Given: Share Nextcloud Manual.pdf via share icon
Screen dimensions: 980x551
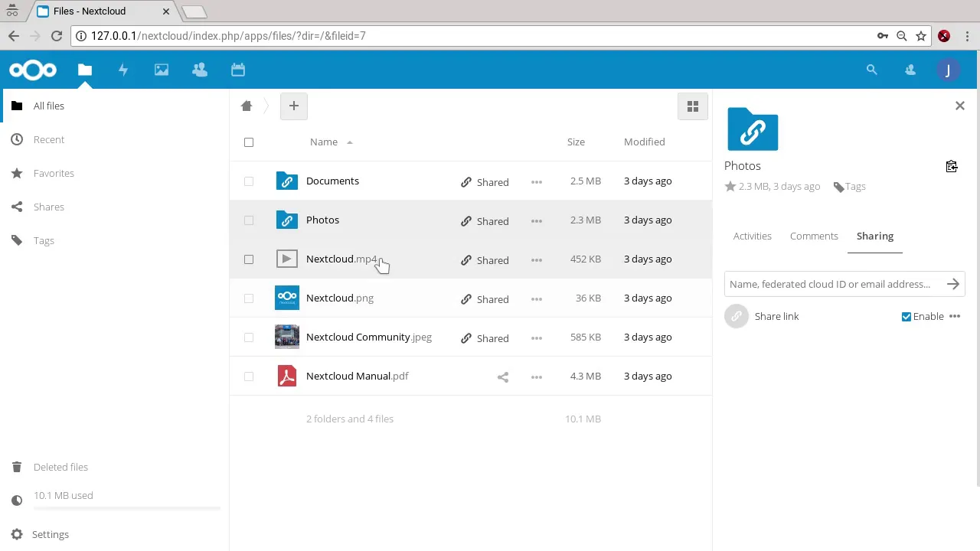Looking at the screenshot, I should click(503, 377).
